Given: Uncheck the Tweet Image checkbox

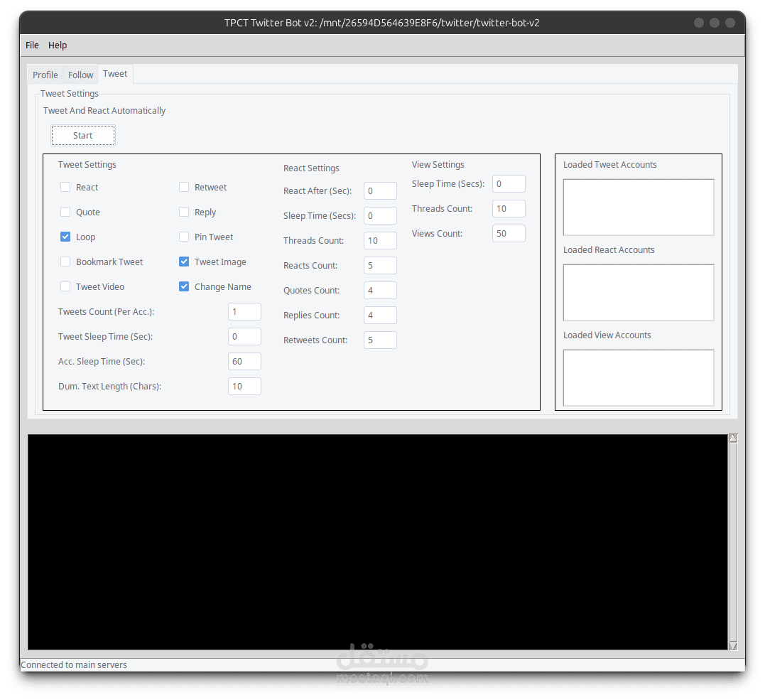Looking at the screenshot, I should click(x=184, y=262).
